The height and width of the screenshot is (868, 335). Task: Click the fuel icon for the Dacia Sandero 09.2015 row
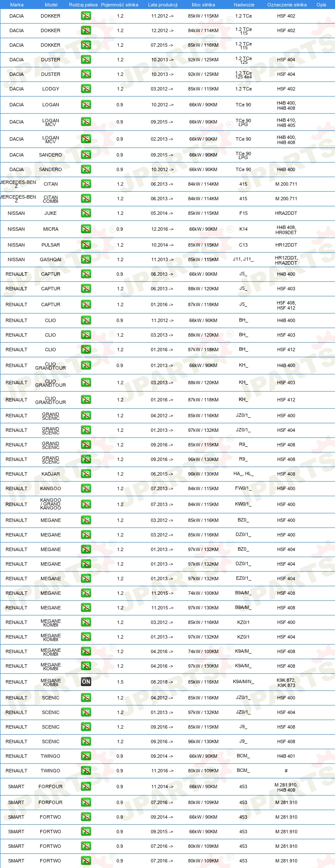86,155
